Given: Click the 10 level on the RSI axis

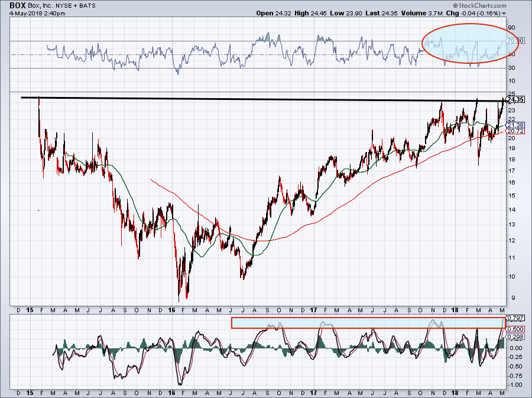Looking at the screenshot, I should tap(512, 81).
